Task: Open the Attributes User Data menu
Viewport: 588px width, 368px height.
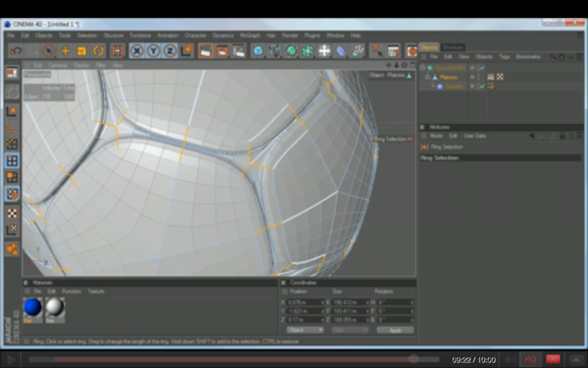Action: 475,136
